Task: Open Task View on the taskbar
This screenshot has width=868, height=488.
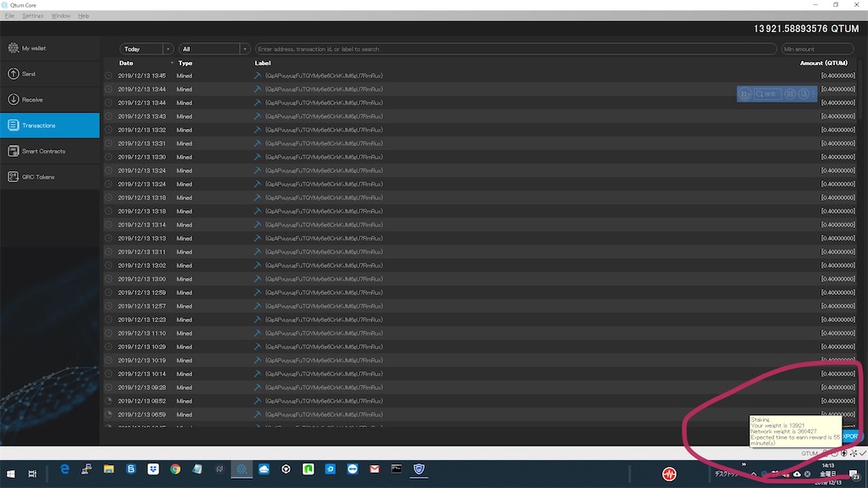Action: [32, 474]
